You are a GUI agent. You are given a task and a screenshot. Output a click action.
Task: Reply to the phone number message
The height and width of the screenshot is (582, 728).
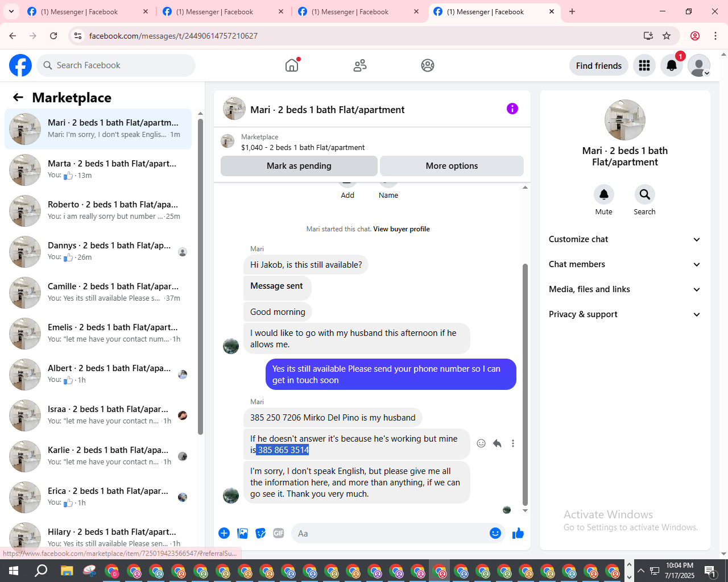coord(497,443)
